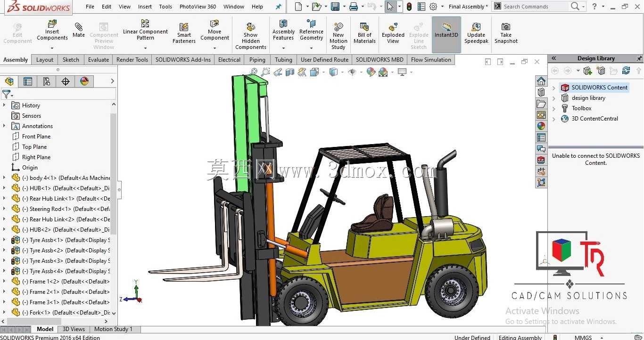Click Add to Library icon
The height and width of the screenshot is (340, 644).
click(587, 71)
